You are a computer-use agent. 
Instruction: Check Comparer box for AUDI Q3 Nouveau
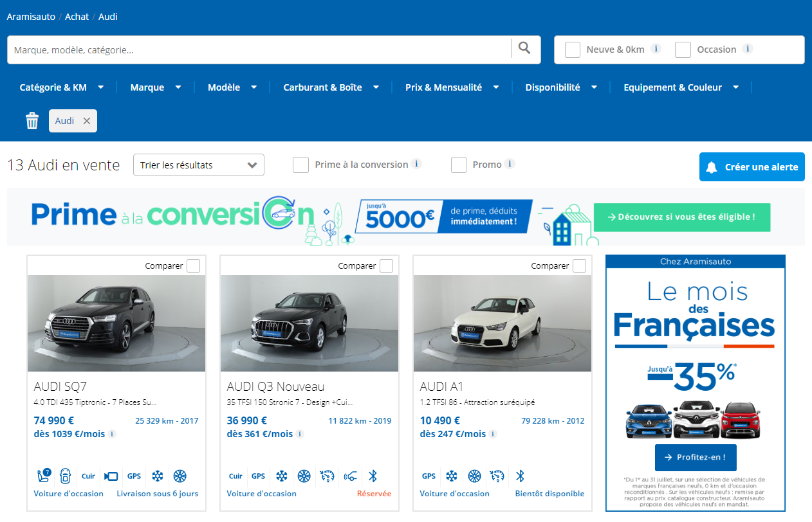tap(386, 266)
